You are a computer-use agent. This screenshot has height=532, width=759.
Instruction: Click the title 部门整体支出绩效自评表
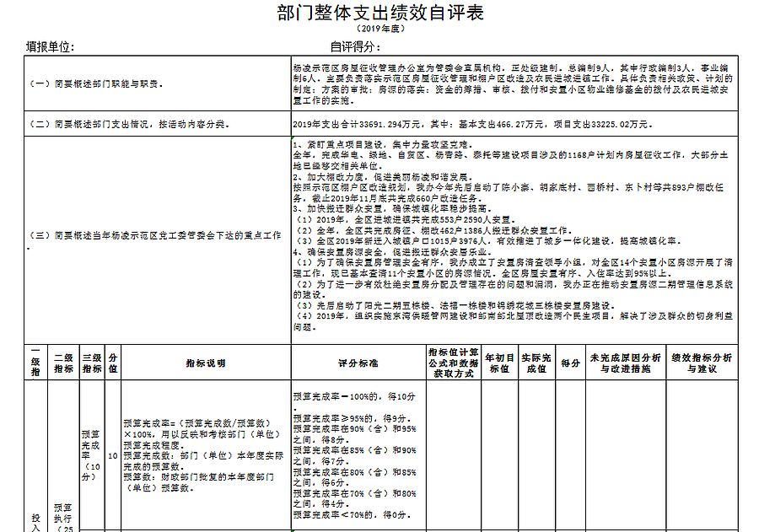[x=379, y=13]
